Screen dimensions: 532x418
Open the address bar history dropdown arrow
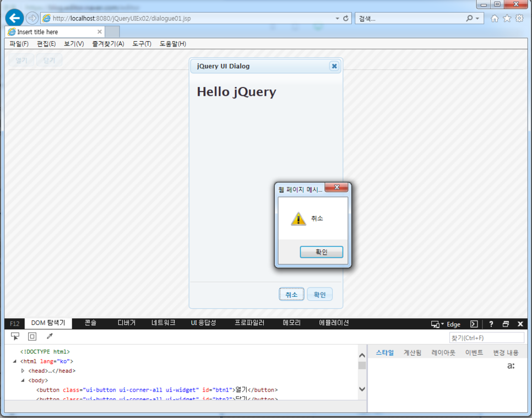click(337, 18)
